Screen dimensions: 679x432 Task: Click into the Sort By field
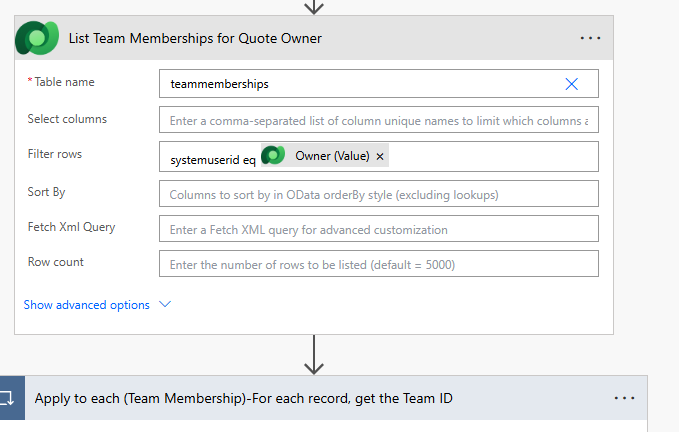pos(378,194)
